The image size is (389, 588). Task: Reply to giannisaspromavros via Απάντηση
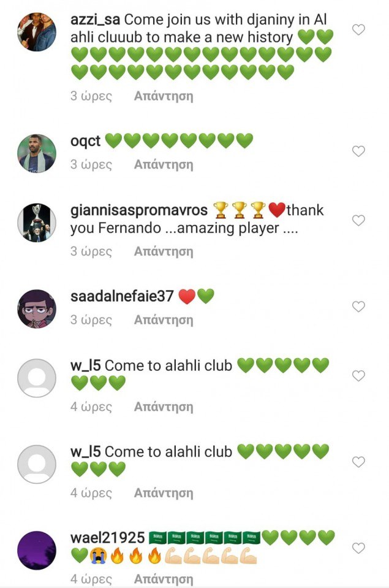point(164,251)
